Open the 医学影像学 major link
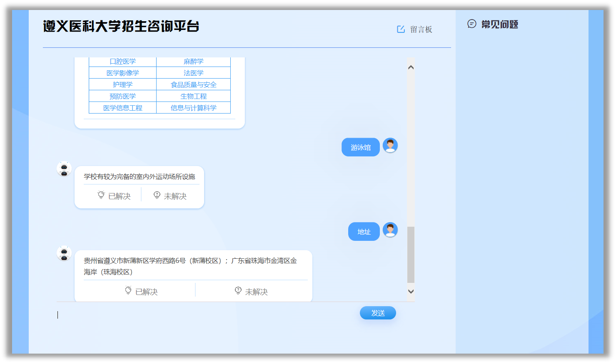 coord(122,73)
